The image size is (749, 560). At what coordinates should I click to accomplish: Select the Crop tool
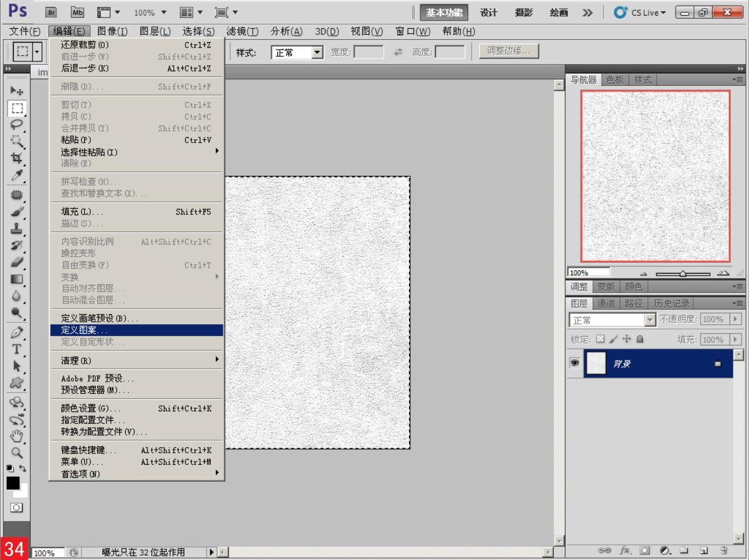pyautogui.click(x=17, y=158)
